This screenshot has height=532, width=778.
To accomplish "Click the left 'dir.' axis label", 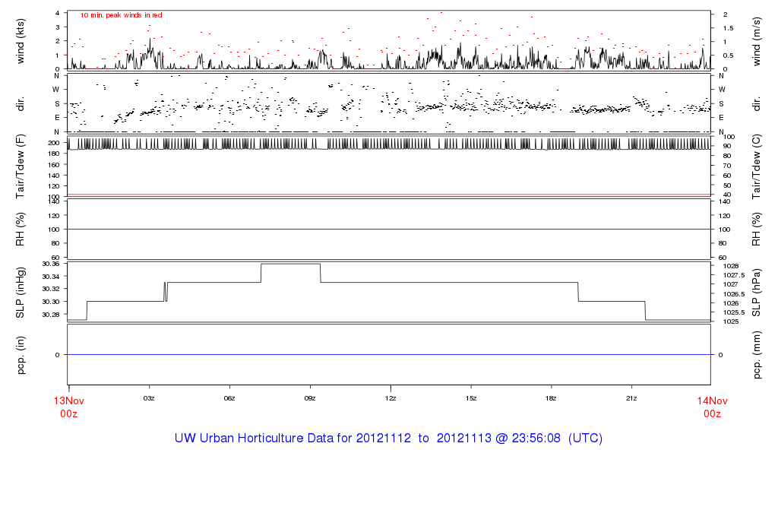I will click(x=21, y=104).
